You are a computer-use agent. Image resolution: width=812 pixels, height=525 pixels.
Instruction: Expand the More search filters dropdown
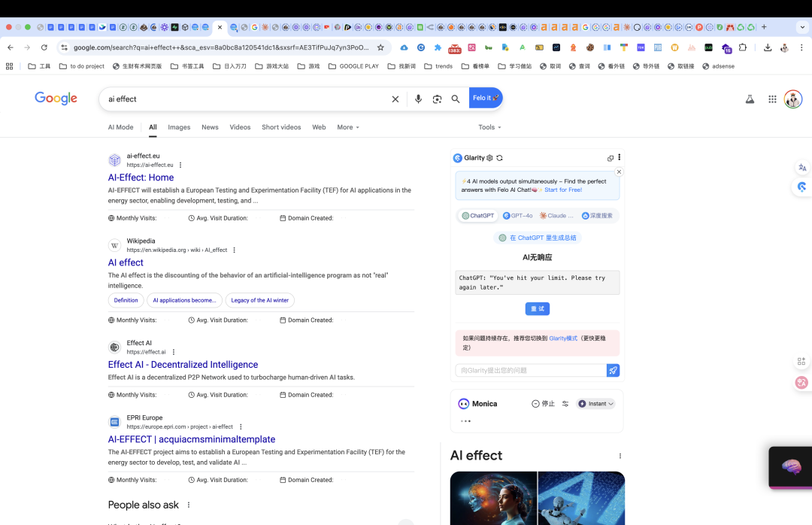348,127
